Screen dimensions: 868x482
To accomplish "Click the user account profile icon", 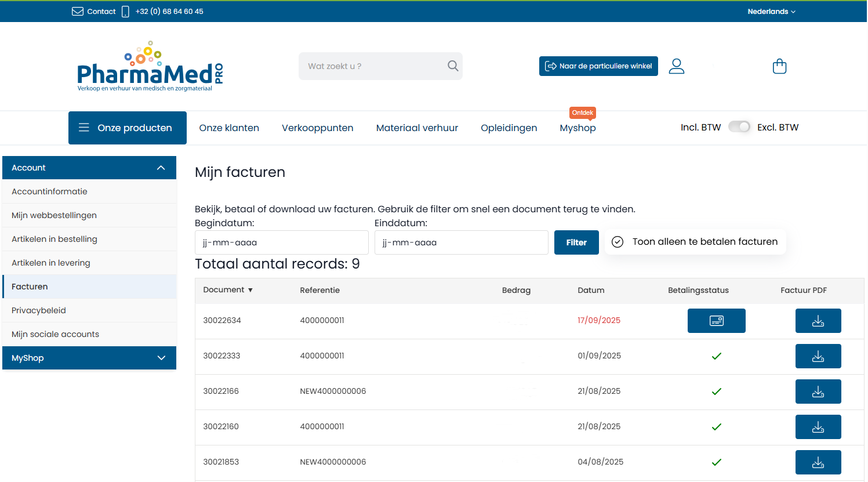I will tap(677, 66).
